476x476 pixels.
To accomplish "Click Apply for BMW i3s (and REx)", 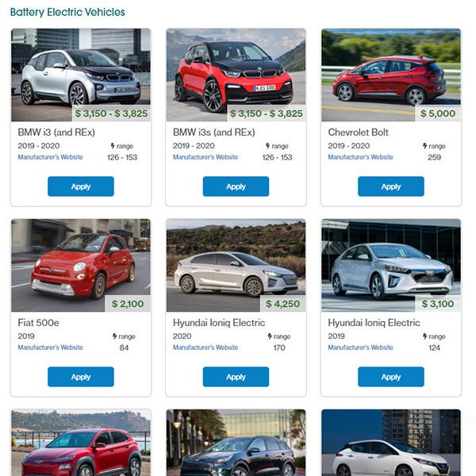I will 236,186.
